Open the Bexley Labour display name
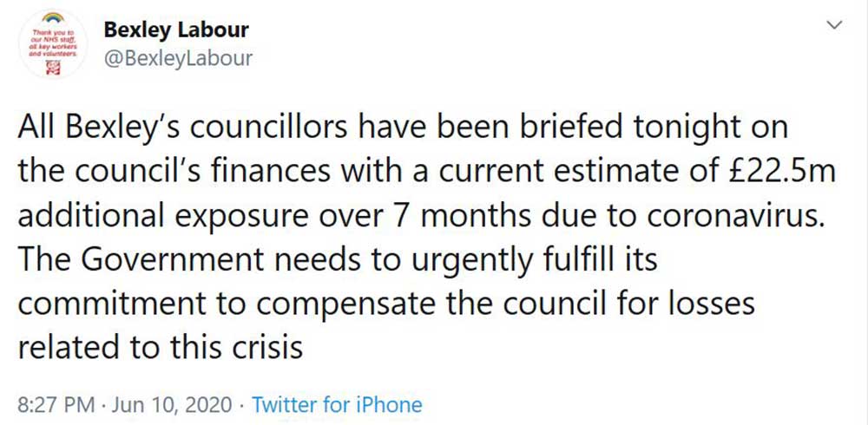 tap(176, 29)
